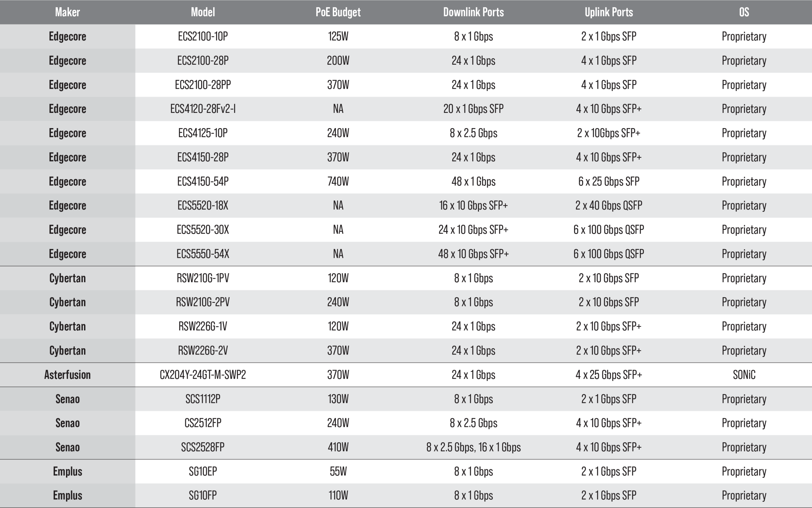Select the ECS2100-28P model cell
The width and height of the screenshot is (812, 508).
203,61
